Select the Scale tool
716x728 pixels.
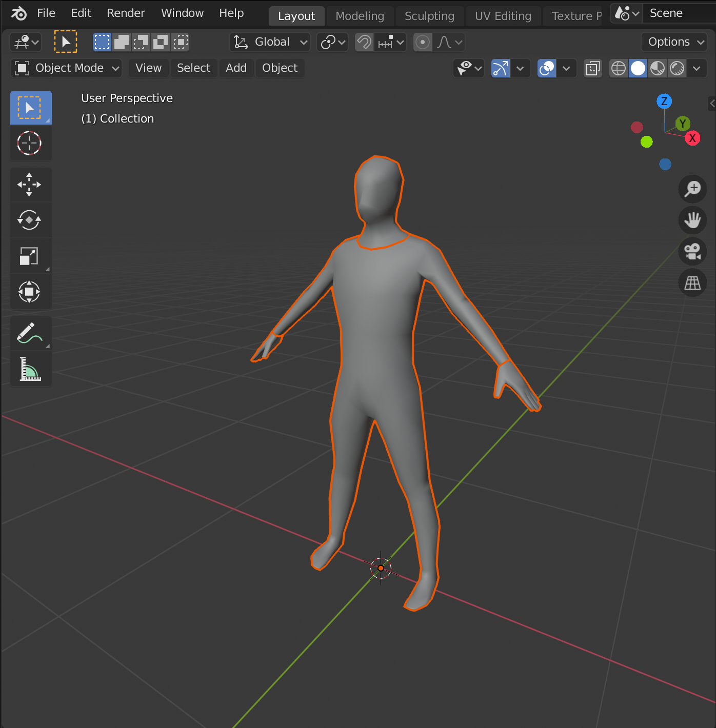point(29,256)
